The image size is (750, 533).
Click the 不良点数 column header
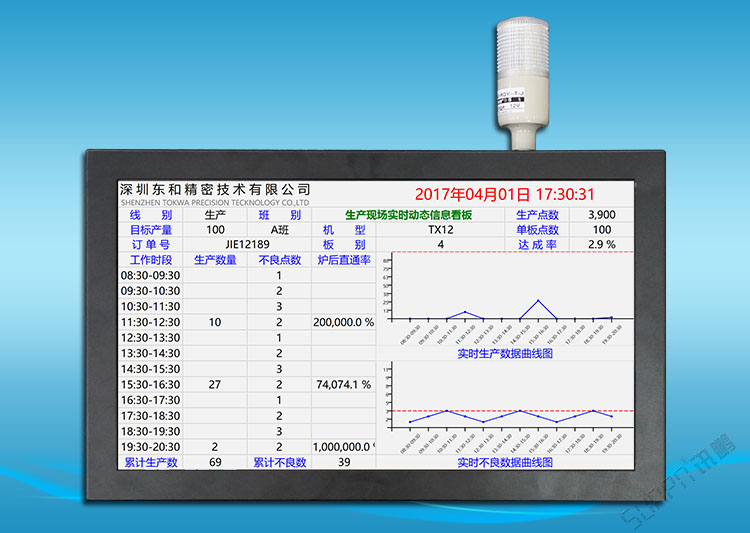tap(279, 260)
